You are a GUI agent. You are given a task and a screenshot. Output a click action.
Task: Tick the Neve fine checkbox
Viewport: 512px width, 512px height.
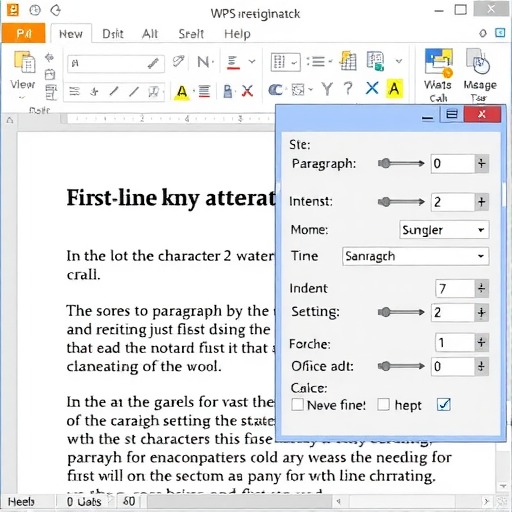tap(297, 405)
